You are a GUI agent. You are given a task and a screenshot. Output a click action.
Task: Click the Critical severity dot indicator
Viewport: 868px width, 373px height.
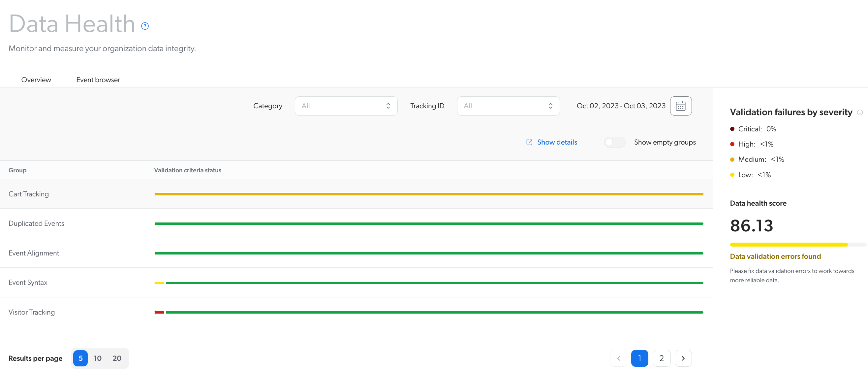point(732,129)
